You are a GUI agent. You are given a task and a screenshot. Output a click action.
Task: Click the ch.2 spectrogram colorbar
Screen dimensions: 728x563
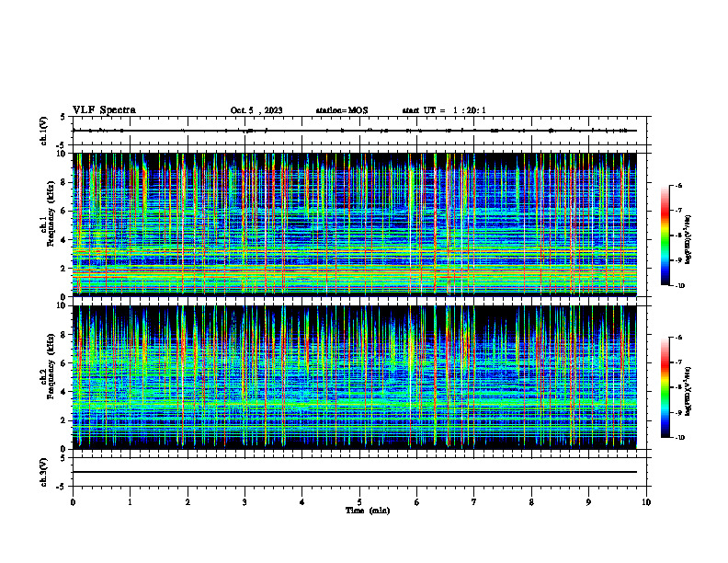(x=665, y=387)
